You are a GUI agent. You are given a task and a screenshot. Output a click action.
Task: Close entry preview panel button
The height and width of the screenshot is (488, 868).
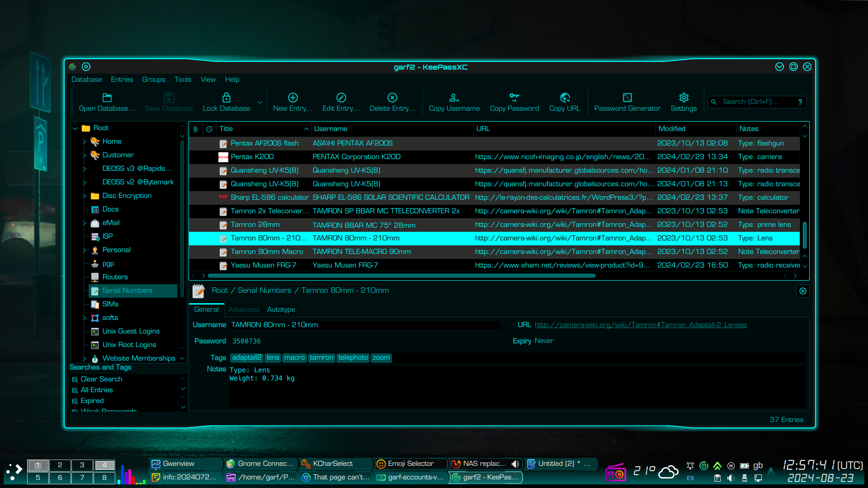pos(802,291)
